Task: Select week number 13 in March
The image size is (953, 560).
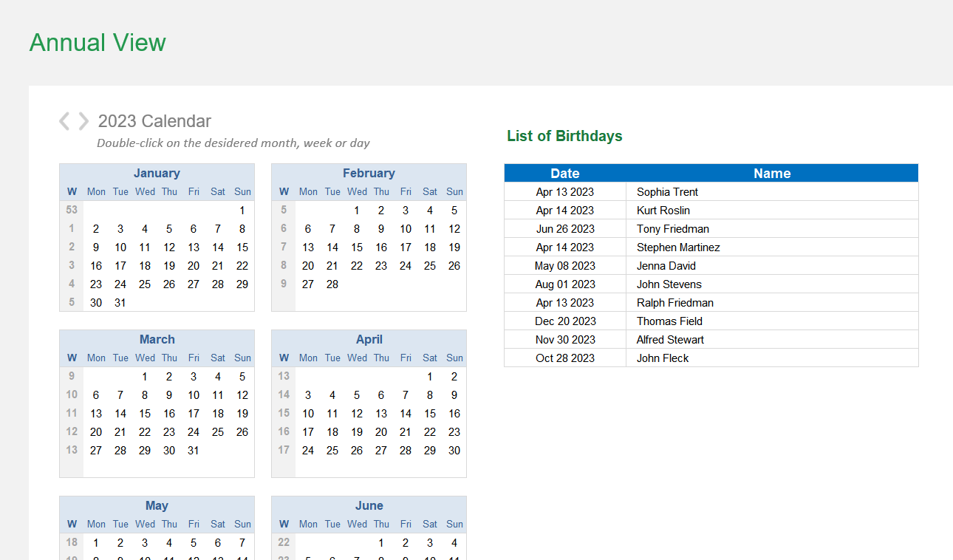Action: (72, 450)
